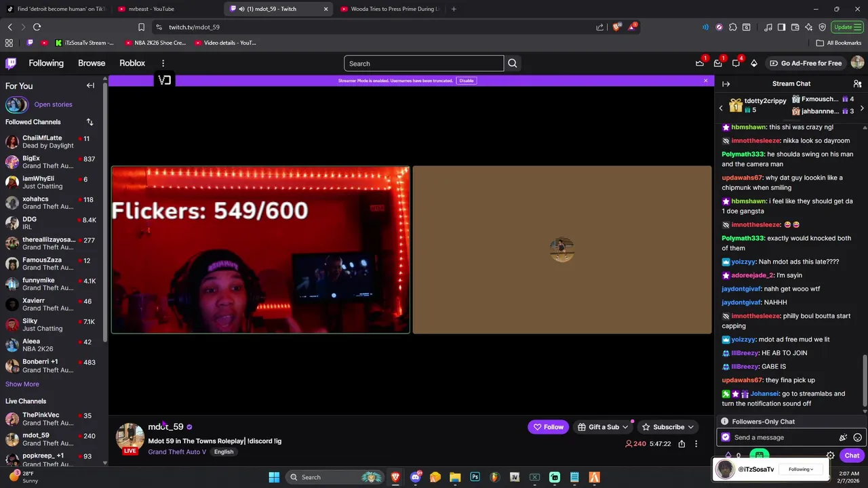Show next gift leaderboard entry
868x488 pixels.
point(862,108)
